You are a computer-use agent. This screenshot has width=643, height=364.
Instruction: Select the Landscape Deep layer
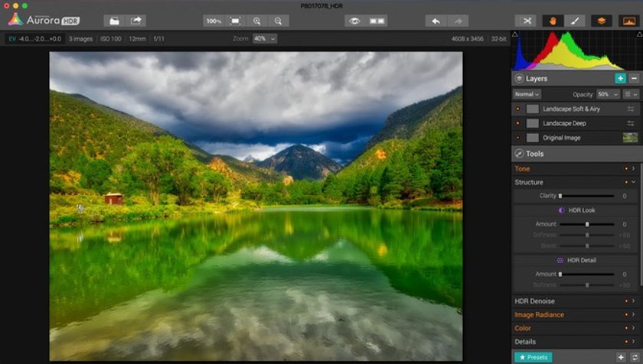click(x=576, y=123)
